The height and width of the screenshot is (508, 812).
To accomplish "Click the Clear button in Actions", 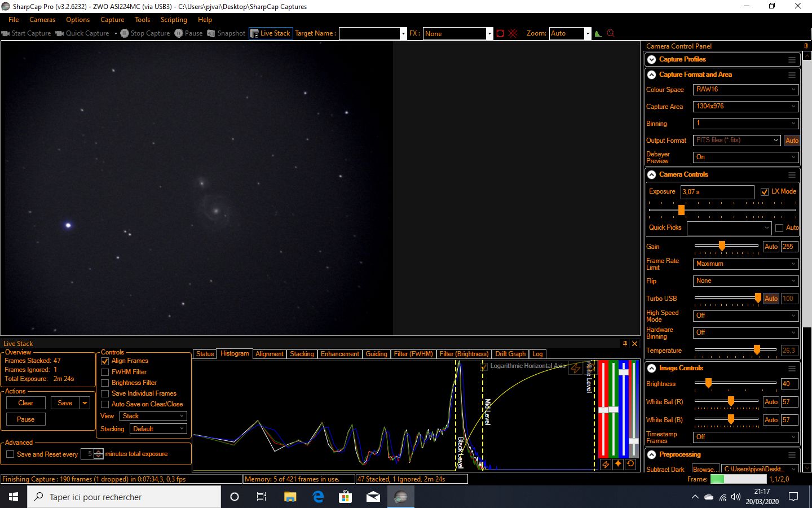I will tap(26, 403).
